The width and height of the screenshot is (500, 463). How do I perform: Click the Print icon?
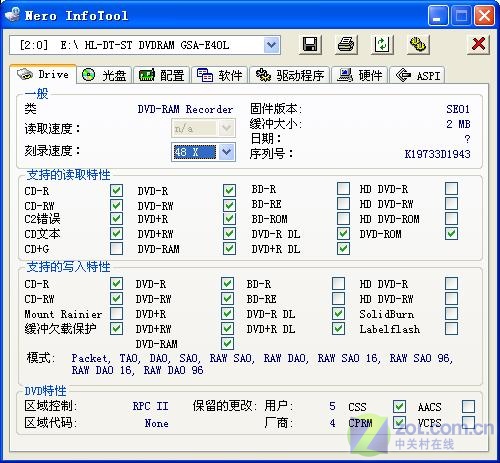pos(346,44)
